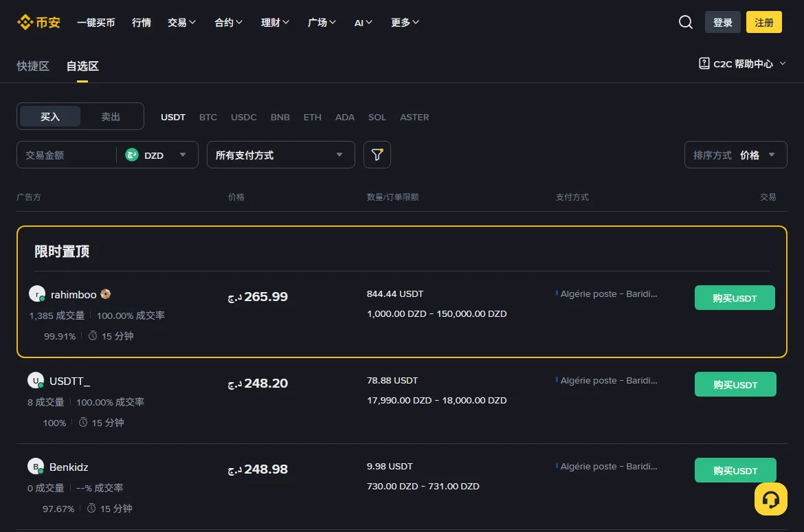Click the limit 17,990.00 DZD - 18,000.00 DZD
This screenshot has height=532, width=804.
(436, 400)
